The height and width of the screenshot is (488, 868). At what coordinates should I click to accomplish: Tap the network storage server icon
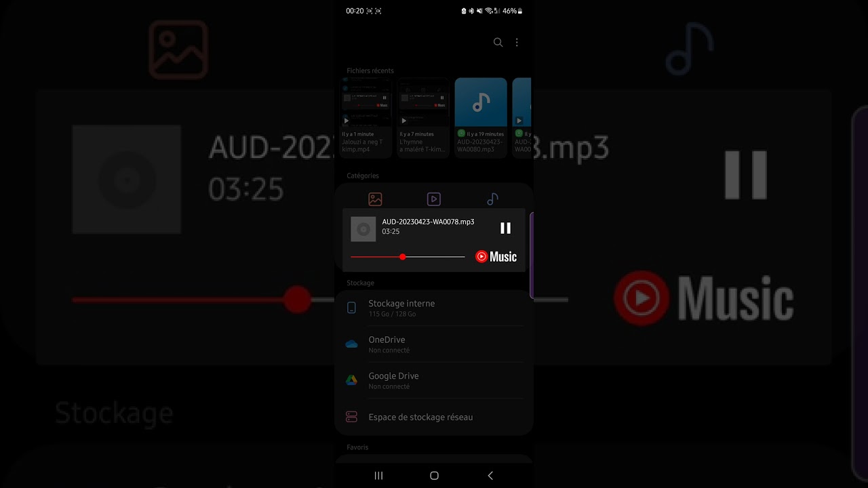(x=351, y=417)
